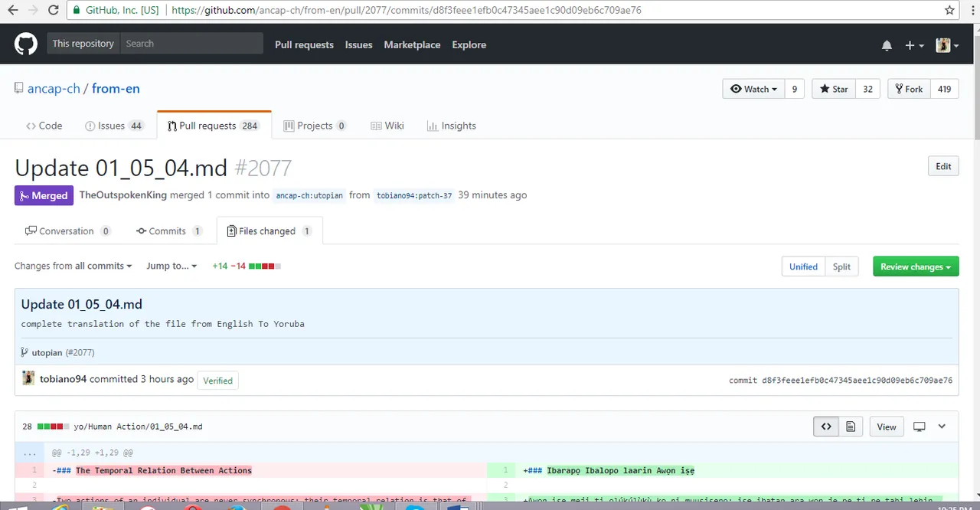The height and width of the screenshot is (510, 980).
Task: Click This repository search scope label
Action: tap(83, 44)
